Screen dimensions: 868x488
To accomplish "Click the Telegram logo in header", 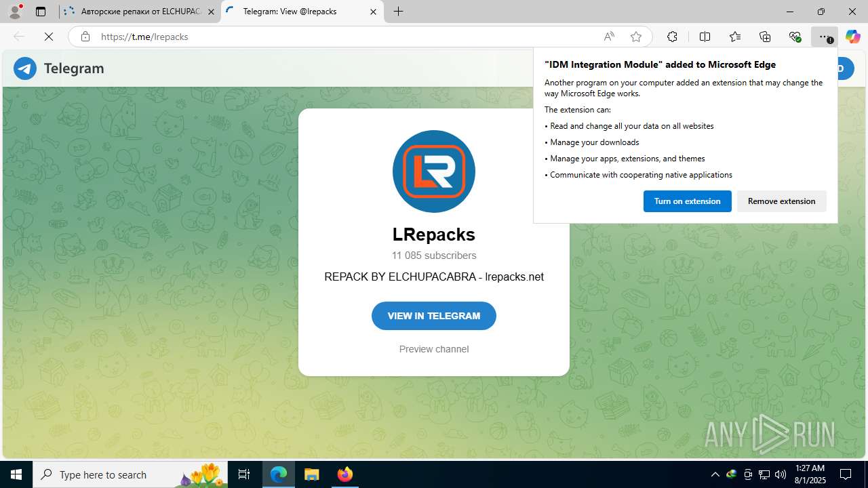I will tap(25, 68).
